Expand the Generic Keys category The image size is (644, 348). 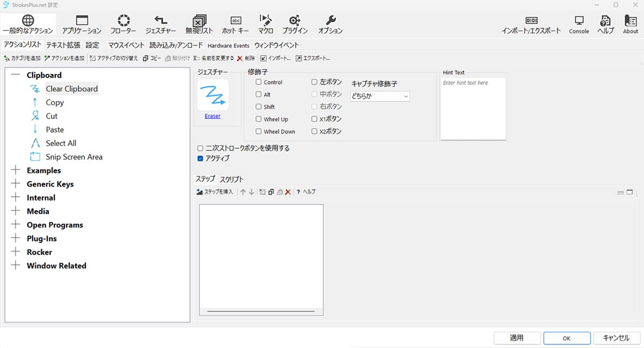pos(15,184)
